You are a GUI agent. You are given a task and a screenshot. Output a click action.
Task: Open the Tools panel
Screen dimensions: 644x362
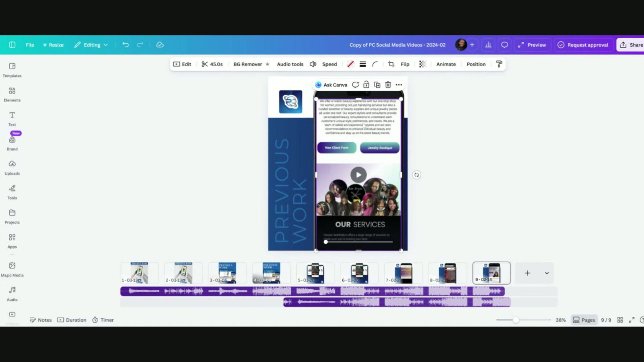[x=12, y=193]
